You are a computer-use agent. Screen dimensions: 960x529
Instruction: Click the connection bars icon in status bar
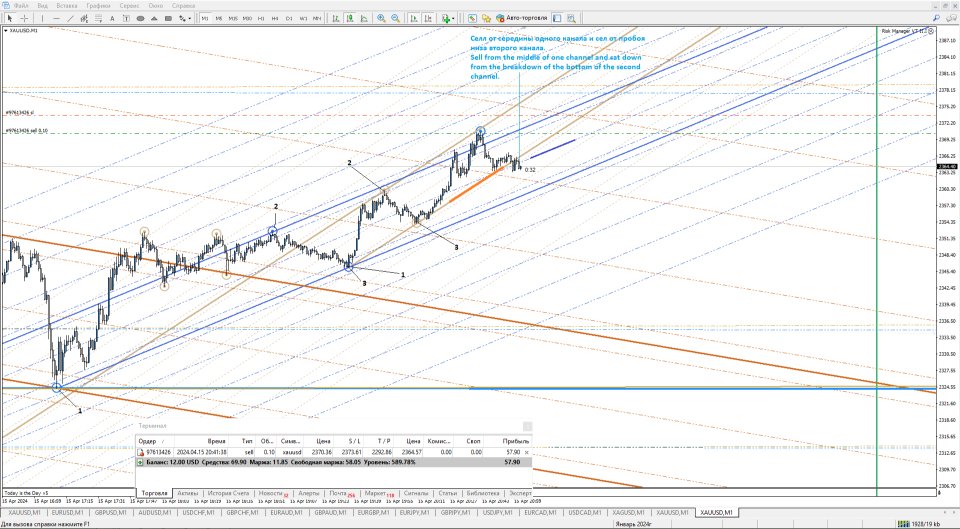pos(902,524)
